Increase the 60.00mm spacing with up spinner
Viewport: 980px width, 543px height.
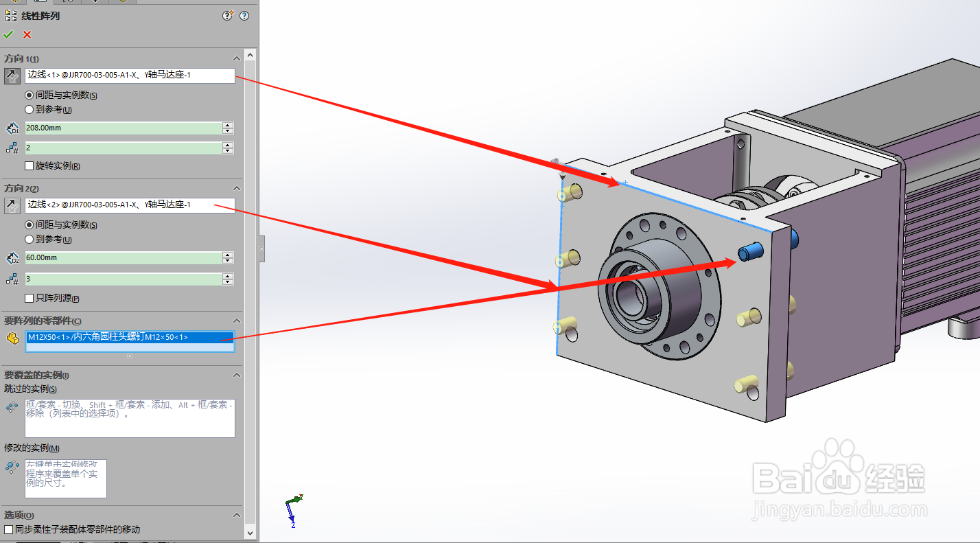click(x=228, y=255)
